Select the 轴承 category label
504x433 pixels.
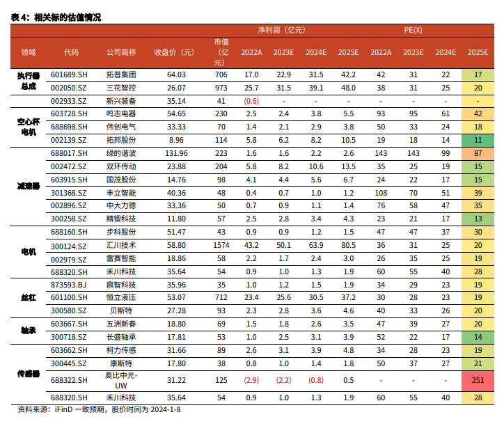tap(29, 331)
